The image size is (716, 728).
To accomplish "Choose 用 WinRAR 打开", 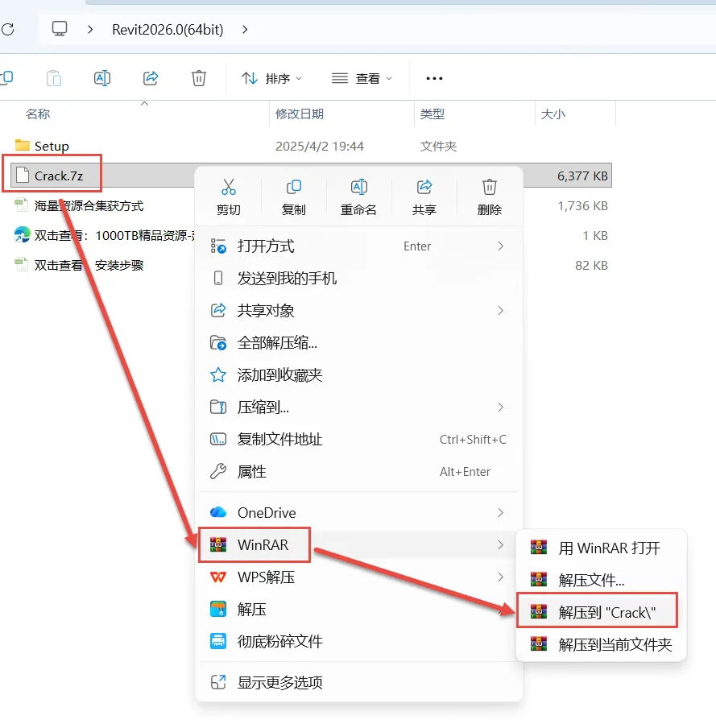I will point(601,548).
